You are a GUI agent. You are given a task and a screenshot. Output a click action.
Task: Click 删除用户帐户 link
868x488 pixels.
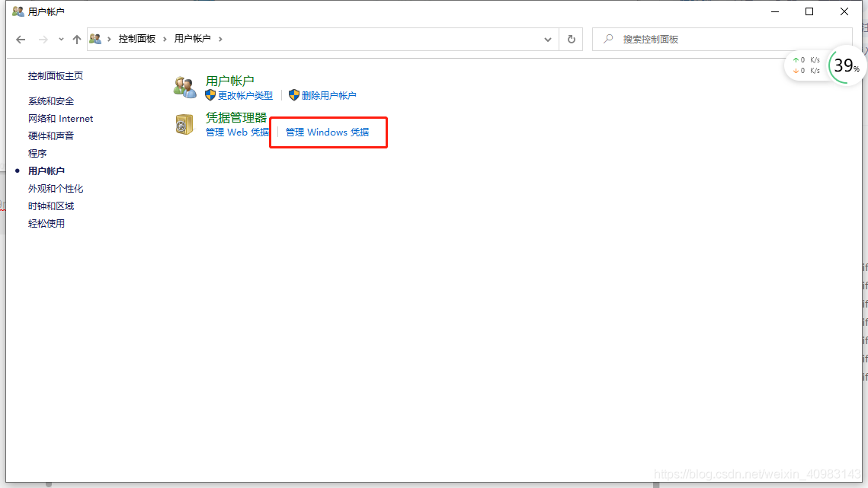(328, 96)
